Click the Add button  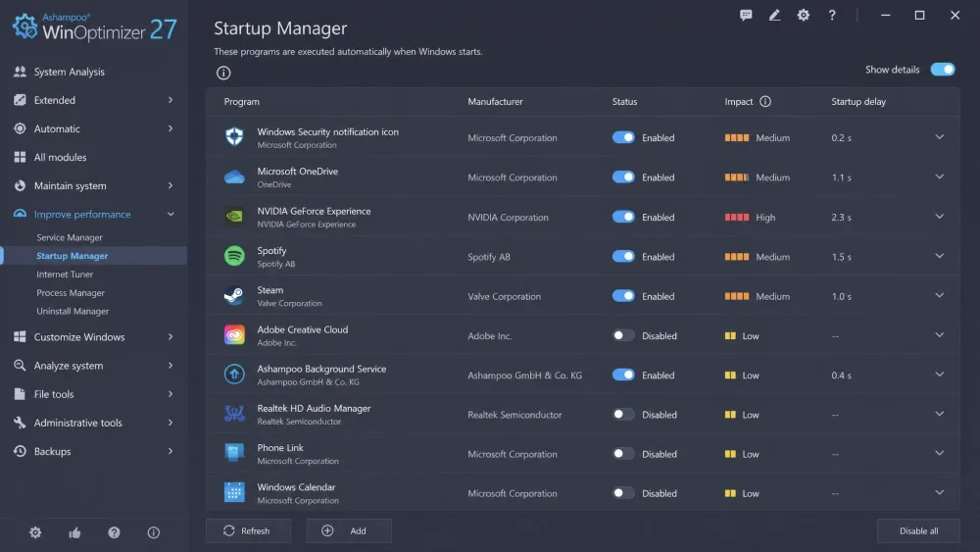(x=349, y=530)
